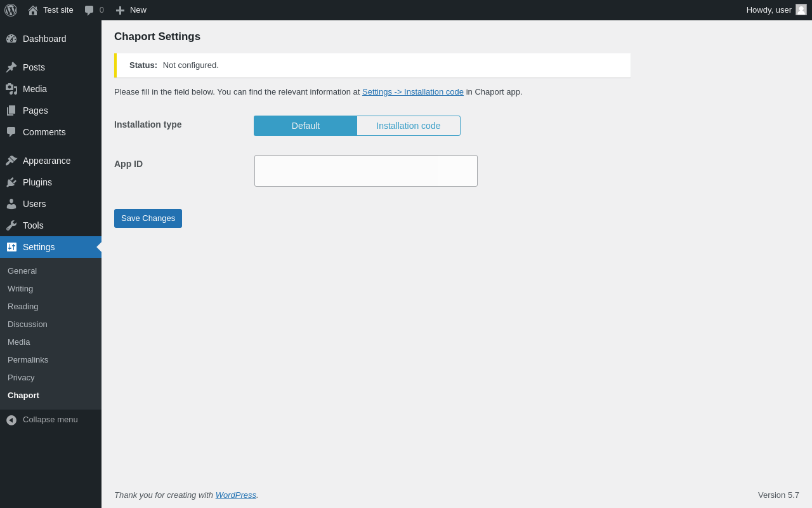Select Default installation type
Image resolution: width=812 pixels, height=508 pixels.
click(x=306, y=126)
